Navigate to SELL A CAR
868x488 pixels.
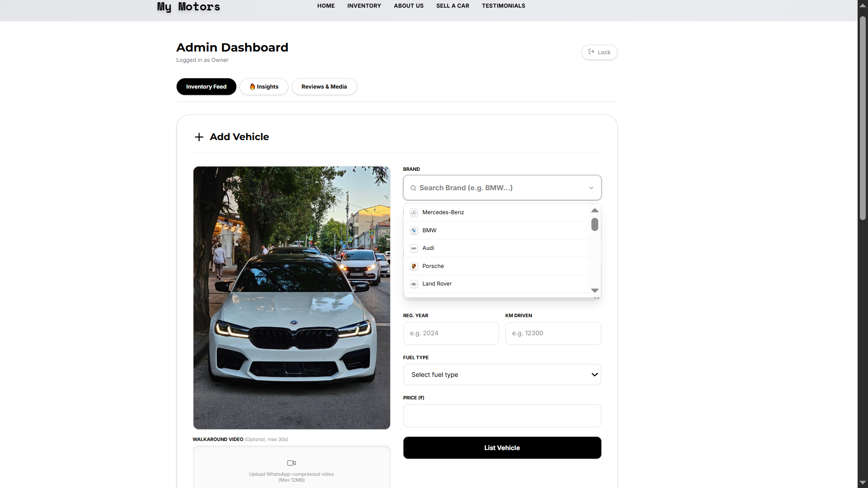(453, 6)
